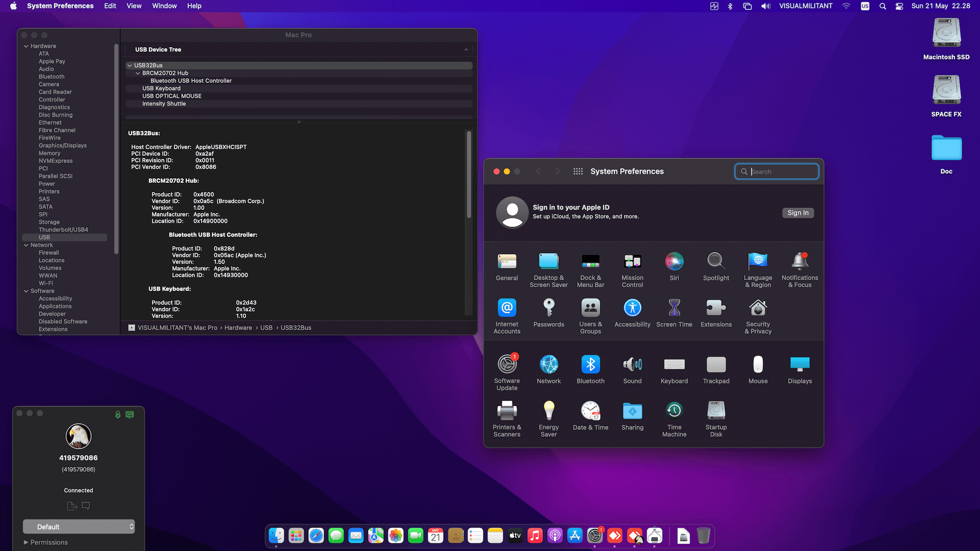Open the Window menu
Viewport: 980px width, 551px height.
(164, 6)
